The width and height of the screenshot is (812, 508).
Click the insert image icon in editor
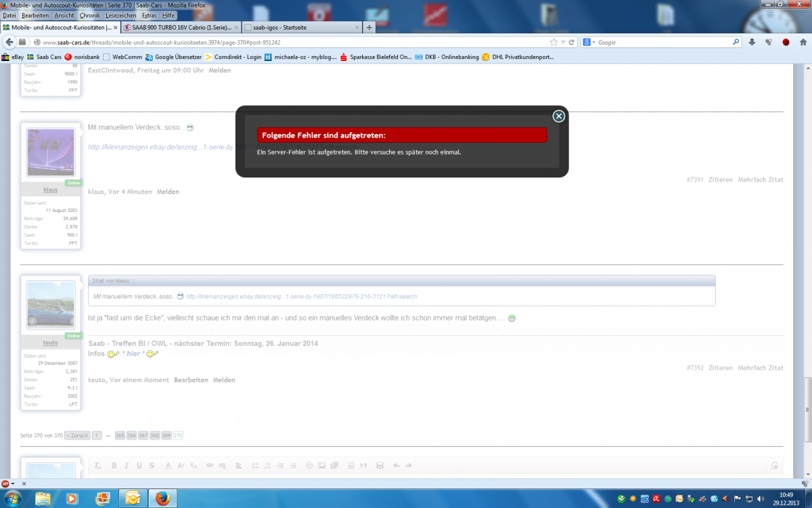[x=322, y=465]
